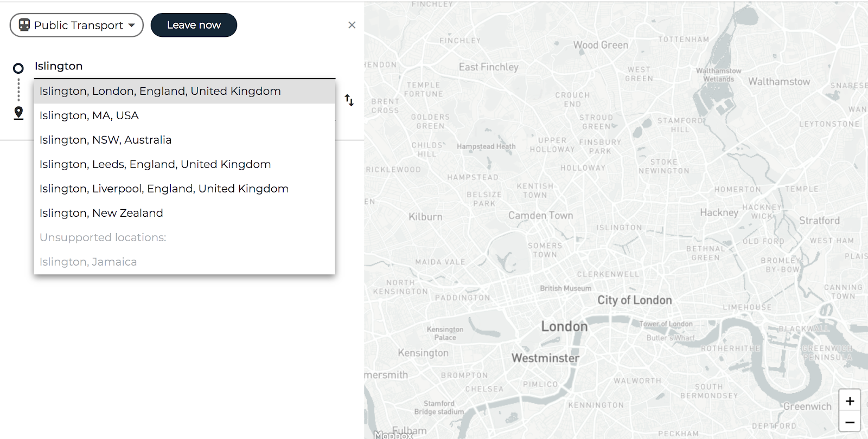Close the journey planner panel
868x439 pixels.
[x=352, y=25]
